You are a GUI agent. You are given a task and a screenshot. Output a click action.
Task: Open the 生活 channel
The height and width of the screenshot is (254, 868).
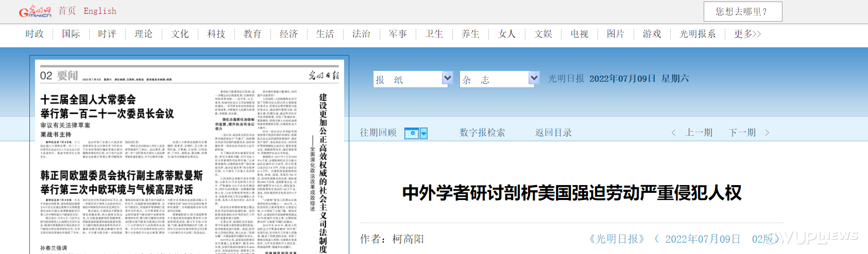325,34
